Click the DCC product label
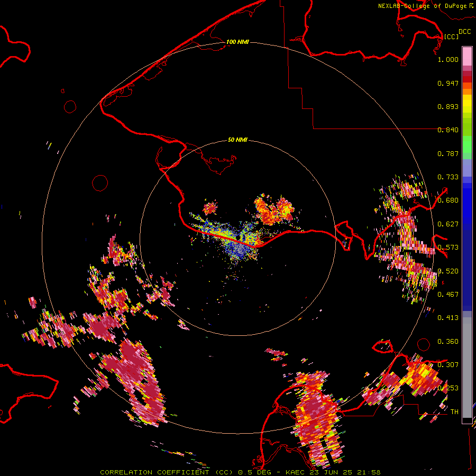Screen dimensions: 476x476 464,32
